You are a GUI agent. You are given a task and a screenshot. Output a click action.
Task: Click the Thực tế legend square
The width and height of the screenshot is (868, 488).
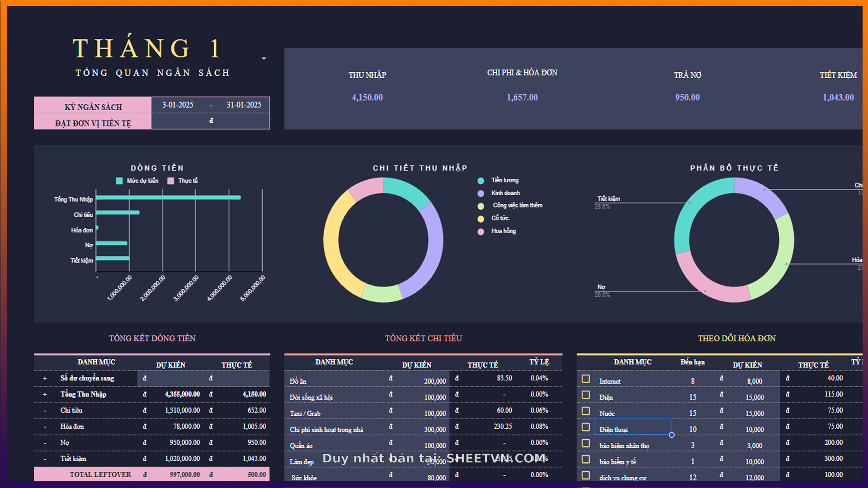click(x=170, y=181)
